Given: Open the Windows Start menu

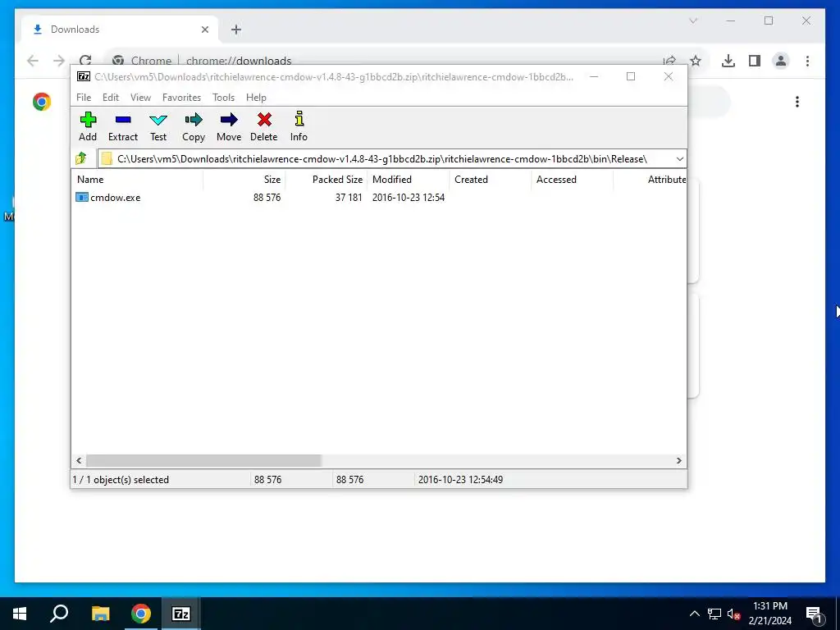Looking at the screenshot, I should tap(20, 614).
